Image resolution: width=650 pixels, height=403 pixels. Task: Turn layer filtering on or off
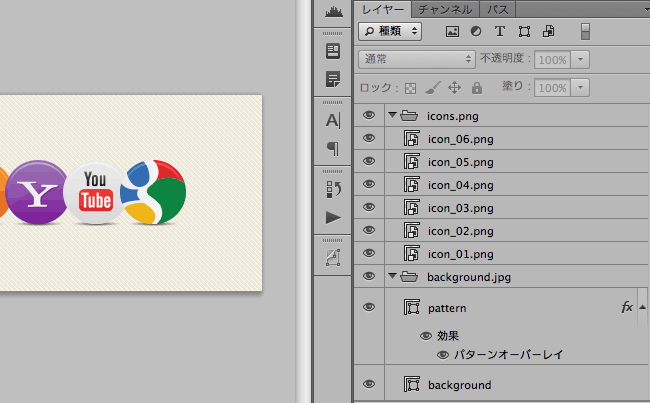click(585, 32)
